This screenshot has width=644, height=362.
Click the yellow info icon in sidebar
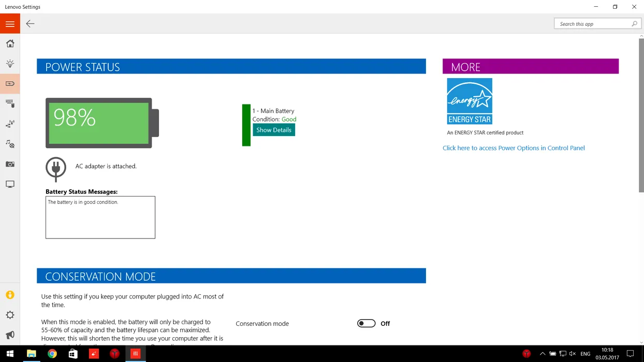10,295
